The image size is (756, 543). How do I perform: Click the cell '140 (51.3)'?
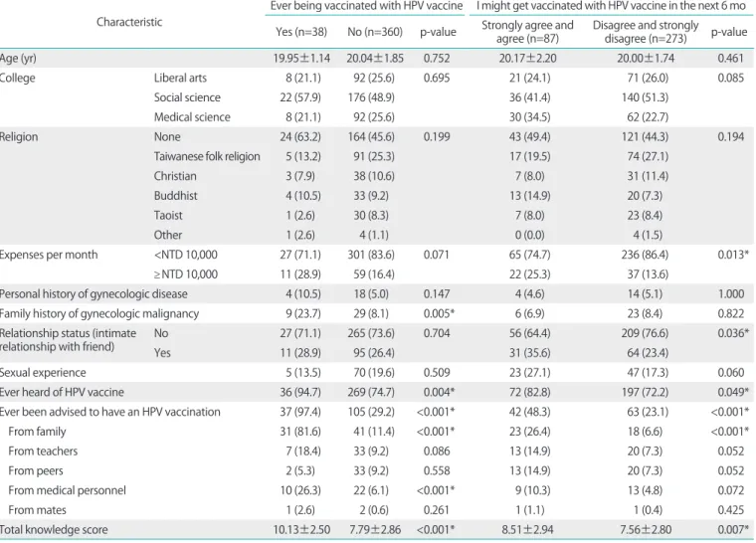pos(646,97)
